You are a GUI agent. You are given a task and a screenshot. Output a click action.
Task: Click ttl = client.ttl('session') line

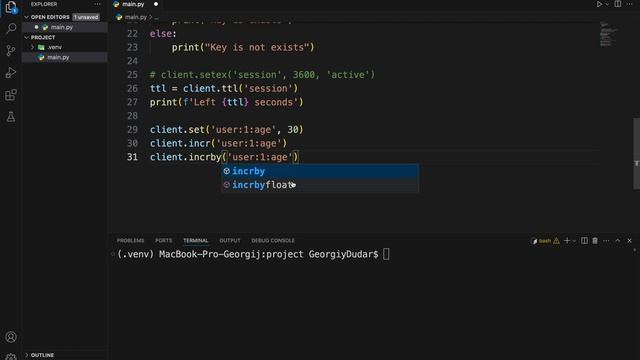tap(224, 89)
